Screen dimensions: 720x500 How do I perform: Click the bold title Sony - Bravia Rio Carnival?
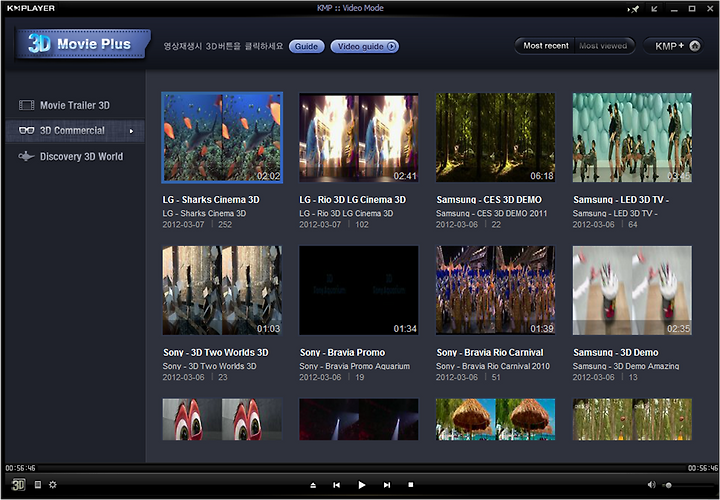pos(490,353)
